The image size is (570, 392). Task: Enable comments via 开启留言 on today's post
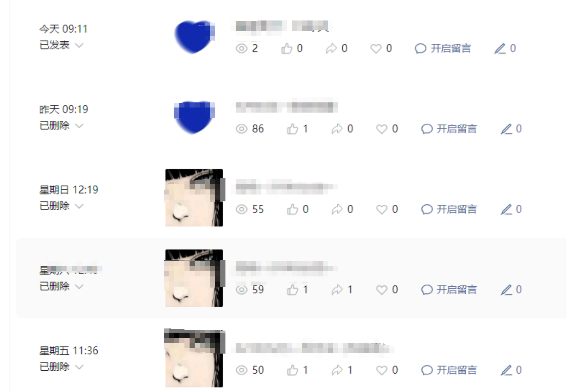click(x=443, y=49)
